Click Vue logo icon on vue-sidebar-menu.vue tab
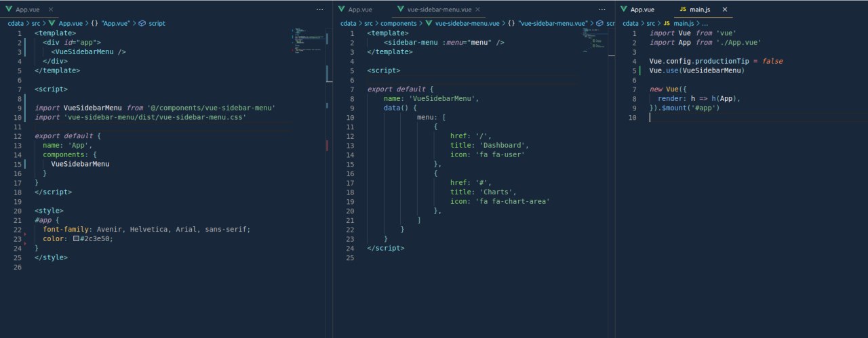This screenshot has width=868, height=338. [x=401, y=9]
